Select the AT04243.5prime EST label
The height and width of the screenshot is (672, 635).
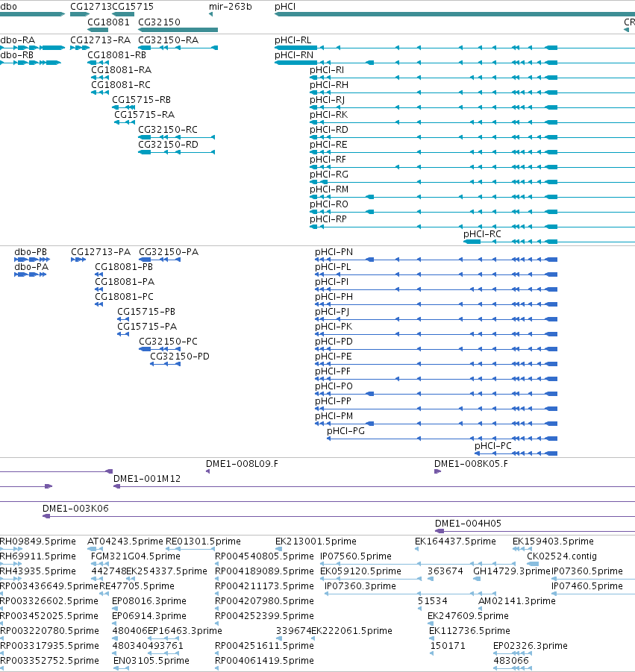click(125, 541)
